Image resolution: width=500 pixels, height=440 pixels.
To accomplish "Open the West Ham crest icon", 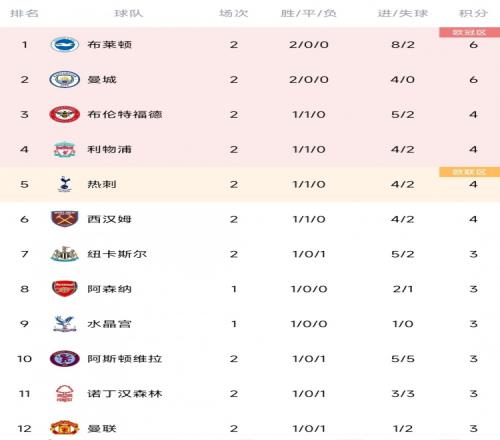I will coord(65,219).
